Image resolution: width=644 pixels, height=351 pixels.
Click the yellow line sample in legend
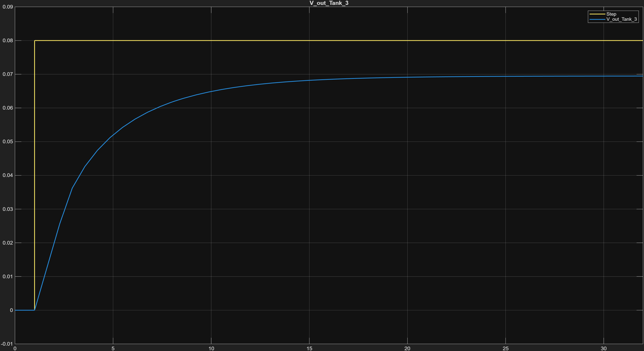click(597, 14)
